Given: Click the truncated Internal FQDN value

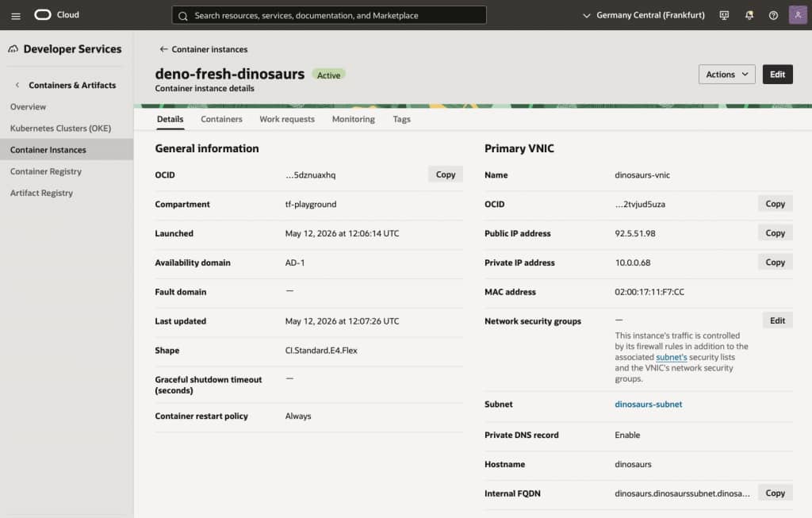Looking at the screenshot, I should (682, 493).
